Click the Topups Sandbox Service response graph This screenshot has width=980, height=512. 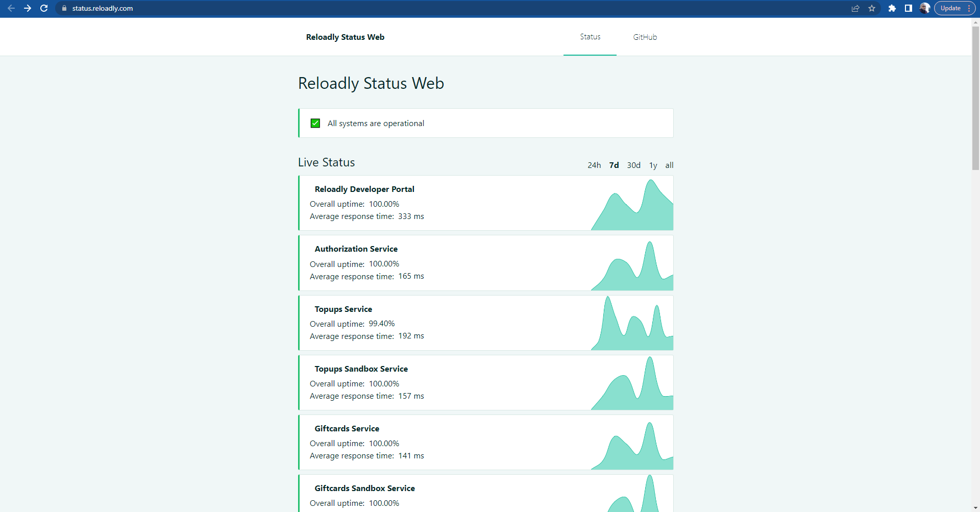click(632, 384)
